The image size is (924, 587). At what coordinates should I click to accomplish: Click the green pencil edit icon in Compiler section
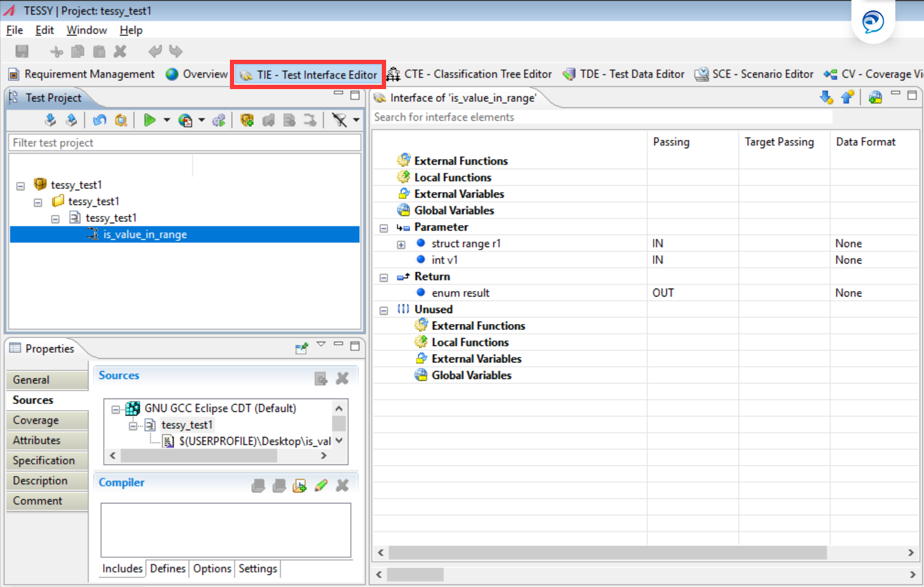coord(321,486)
